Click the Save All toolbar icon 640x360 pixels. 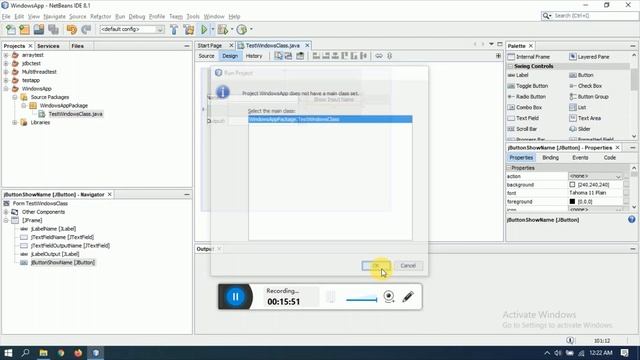click(x=53, y=29)
